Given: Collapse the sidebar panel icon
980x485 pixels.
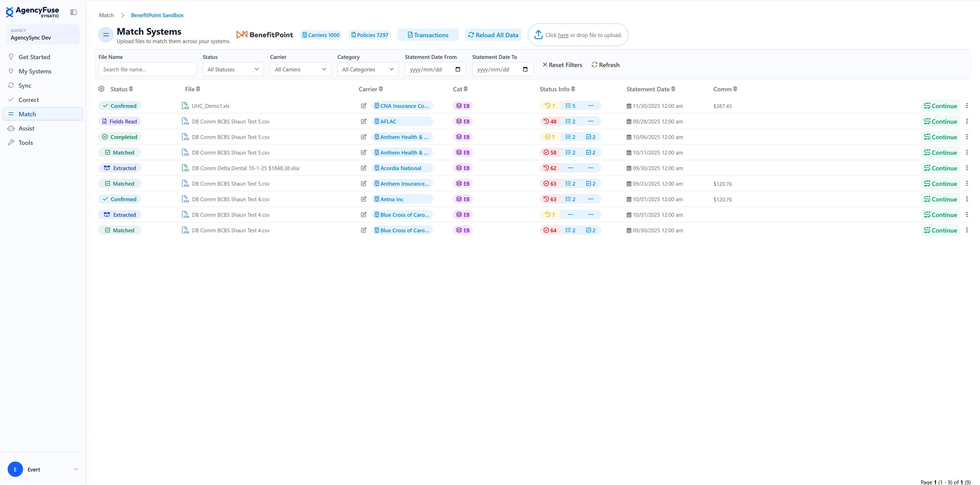Looking at the screenshot, I should coord(74,12).
